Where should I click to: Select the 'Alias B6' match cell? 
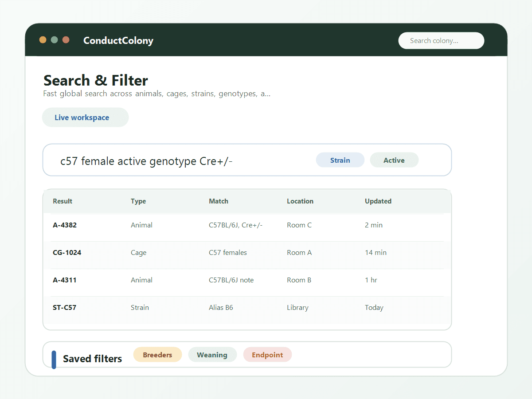pos(221,307)
